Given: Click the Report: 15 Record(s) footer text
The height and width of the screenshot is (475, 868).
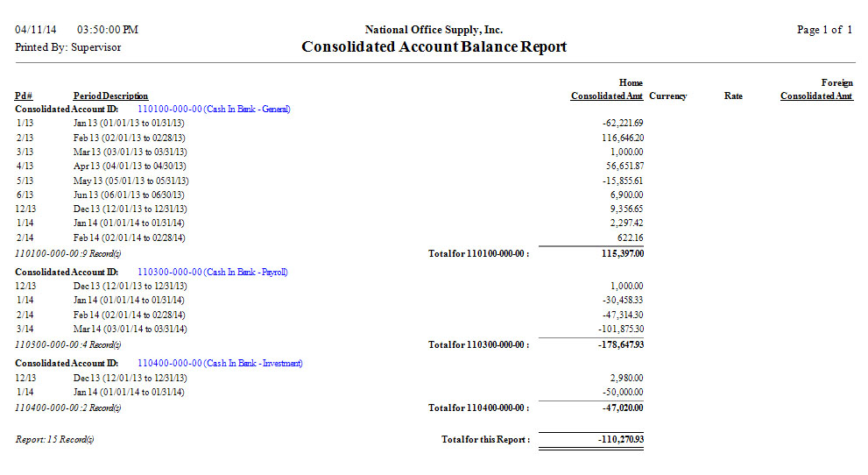Looking at the screenshot, I should point(54,439).
